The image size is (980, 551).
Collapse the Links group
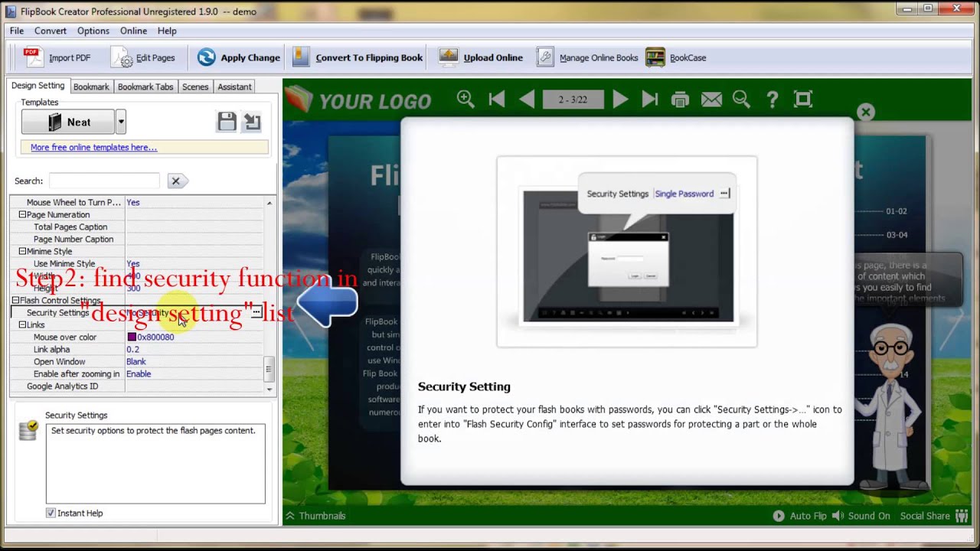point(22,324)
